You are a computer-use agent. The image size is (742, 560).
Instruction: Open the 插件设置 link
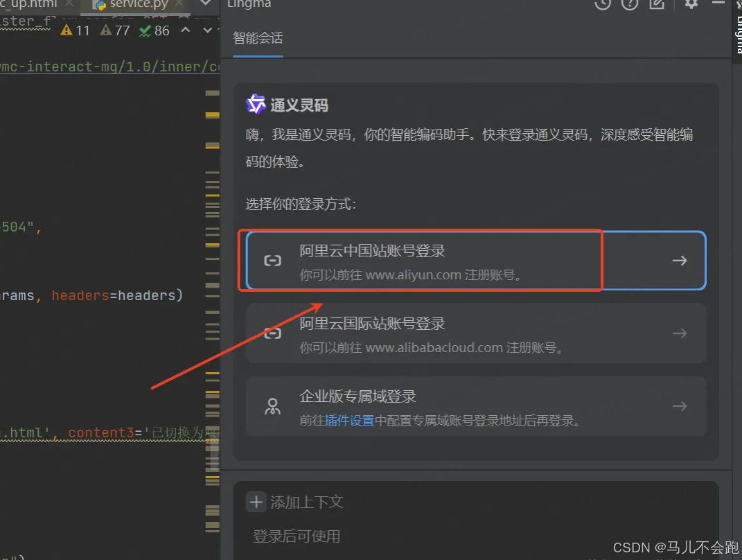[x=349, y=421]
